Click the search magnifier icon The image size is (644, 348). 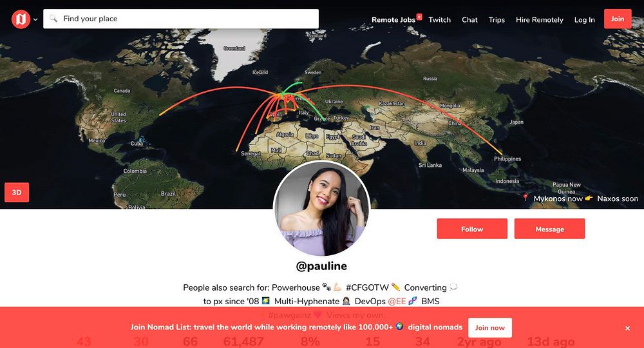click(x=53, y=19)
